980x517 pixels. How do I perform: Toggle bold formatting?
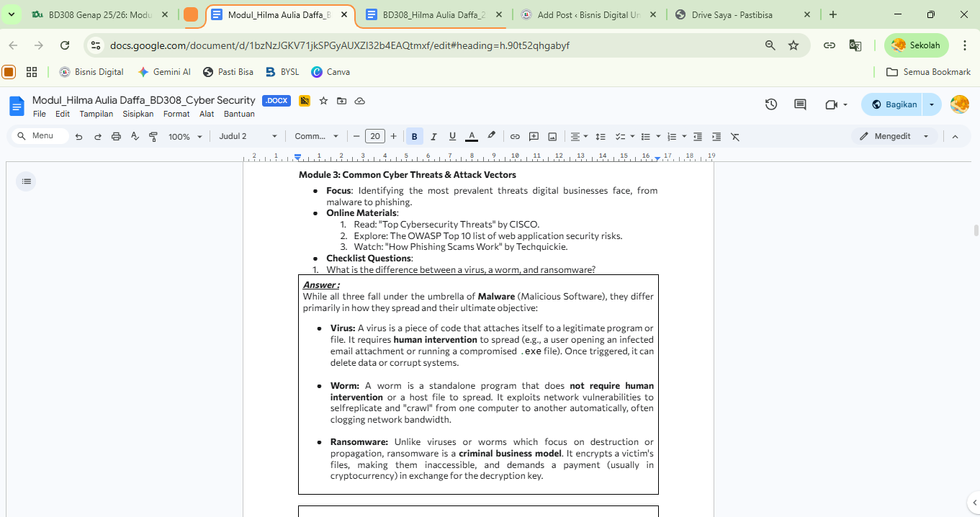414,136
